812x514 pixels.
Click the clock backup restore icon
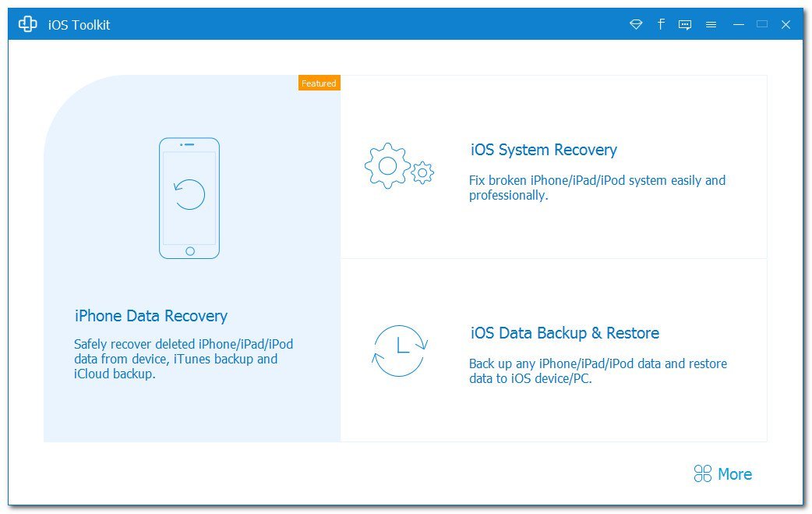400,351
